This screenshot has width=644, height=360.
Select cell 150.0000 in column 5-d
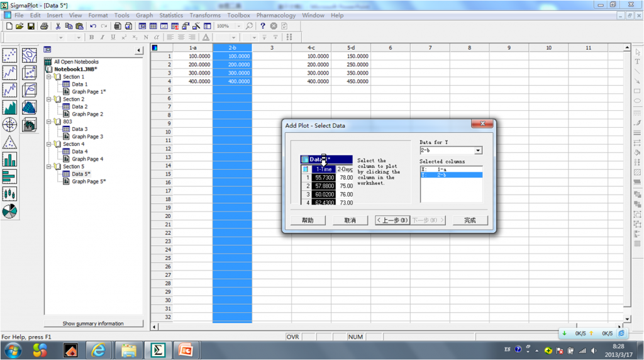[x=351, y=56]
